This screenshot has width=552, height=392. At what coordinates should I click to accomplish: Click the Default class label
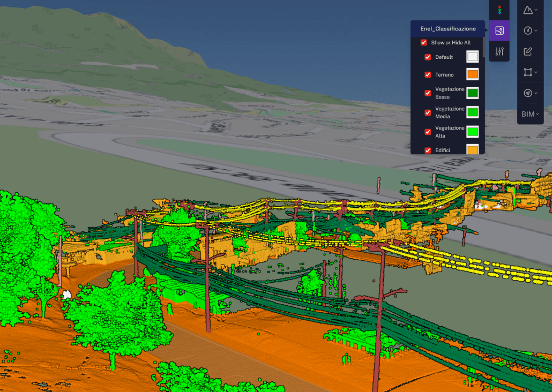pyautogui.click(x=444, y=57)
